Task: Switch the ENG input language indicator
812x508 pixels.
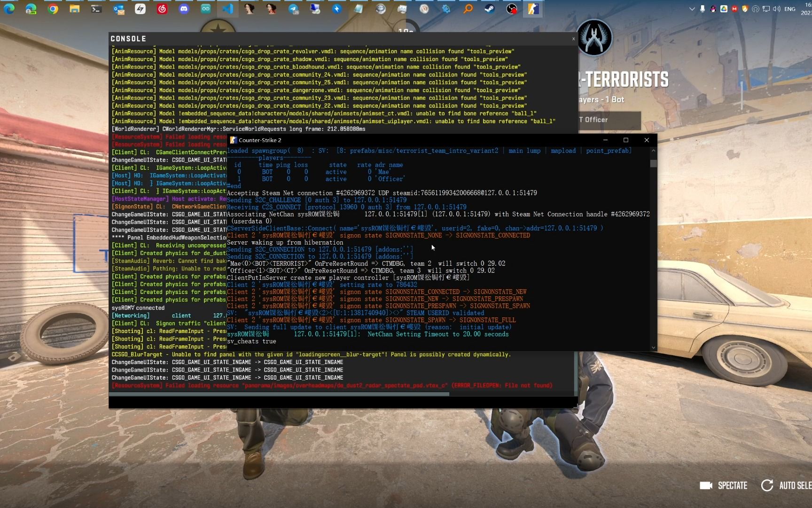Action: point(790,8)
